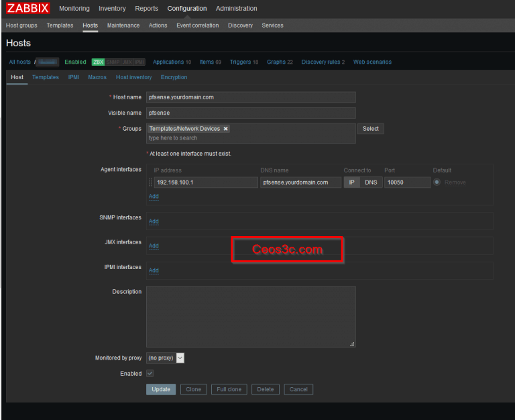Switch to the Macros tab

tap(97, 77)
